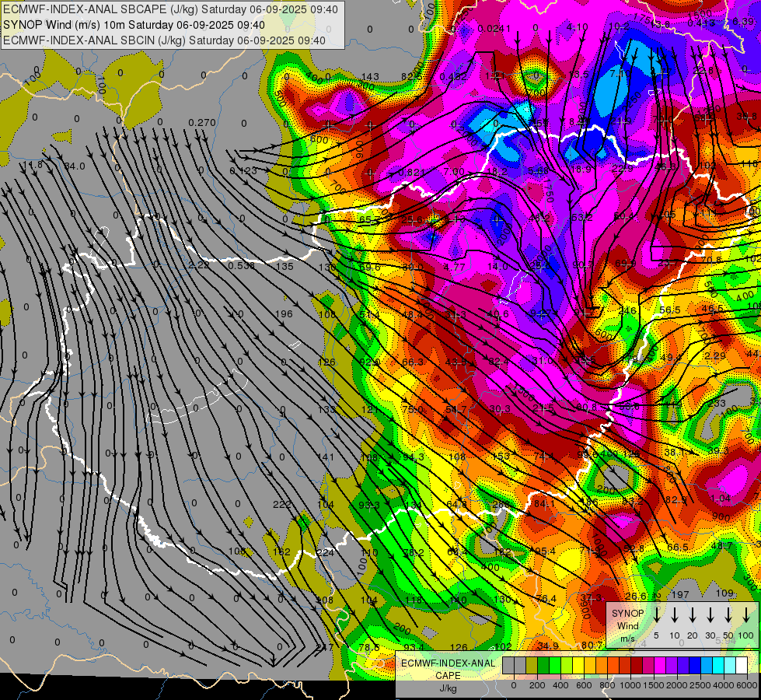Click the map value 0.0241
The image size is (761, 700).
click(494, 28)
